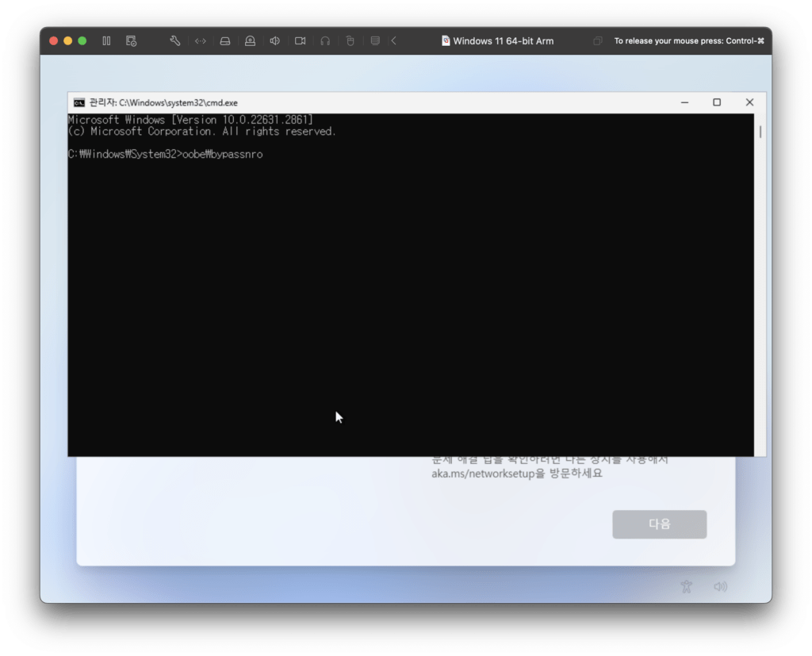The height and width of the screenshot is (656, 812).
Task: Maximize the cmd.exe window
Action: click(x=717, y=102)
